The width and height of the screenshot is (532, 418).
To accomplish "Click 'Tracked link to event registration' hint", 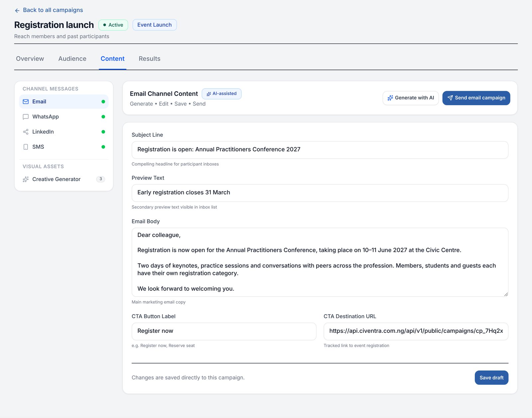I will click(356, 346).
